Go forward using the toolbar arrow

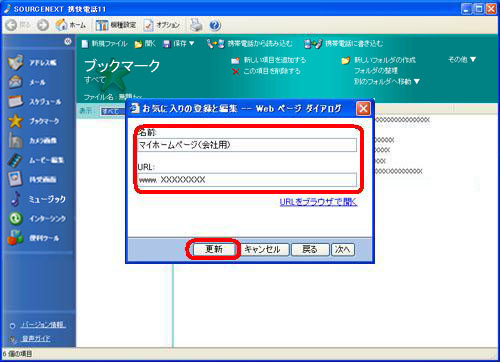click(43, 25)
